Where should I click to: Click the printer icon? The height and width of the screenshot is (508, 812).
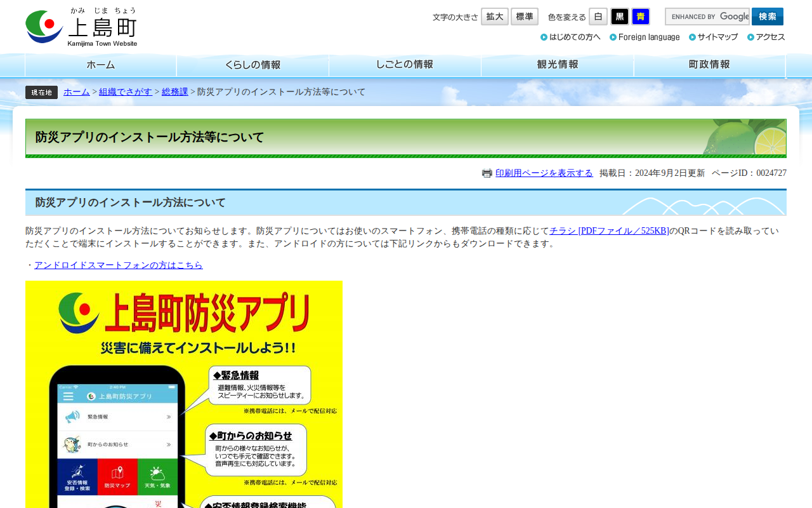[x=487, y=173]
